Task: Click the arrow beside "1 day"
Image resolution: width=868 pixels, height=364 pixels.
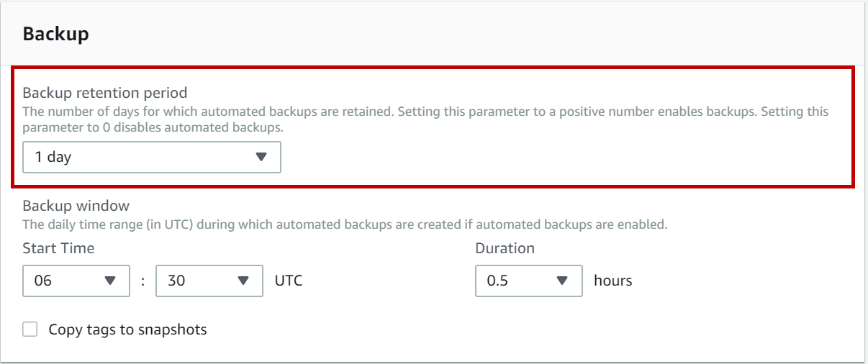Action: [x=261, y=157]
